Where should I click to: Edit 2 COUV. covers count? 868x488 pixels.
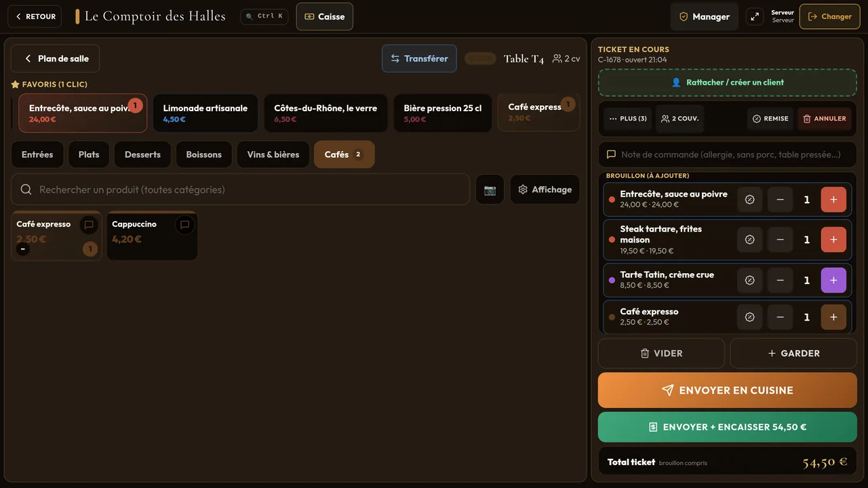680,119
